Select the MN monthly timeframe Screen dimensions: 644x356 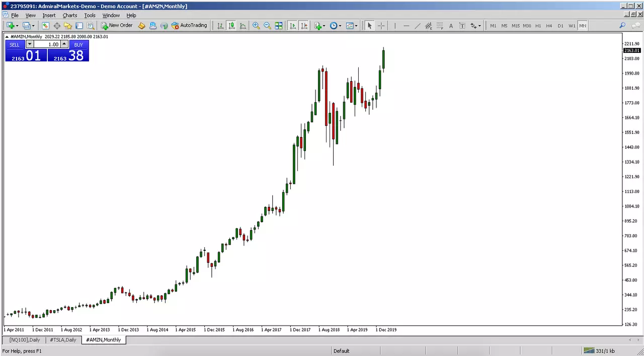[x=583, y=26]
